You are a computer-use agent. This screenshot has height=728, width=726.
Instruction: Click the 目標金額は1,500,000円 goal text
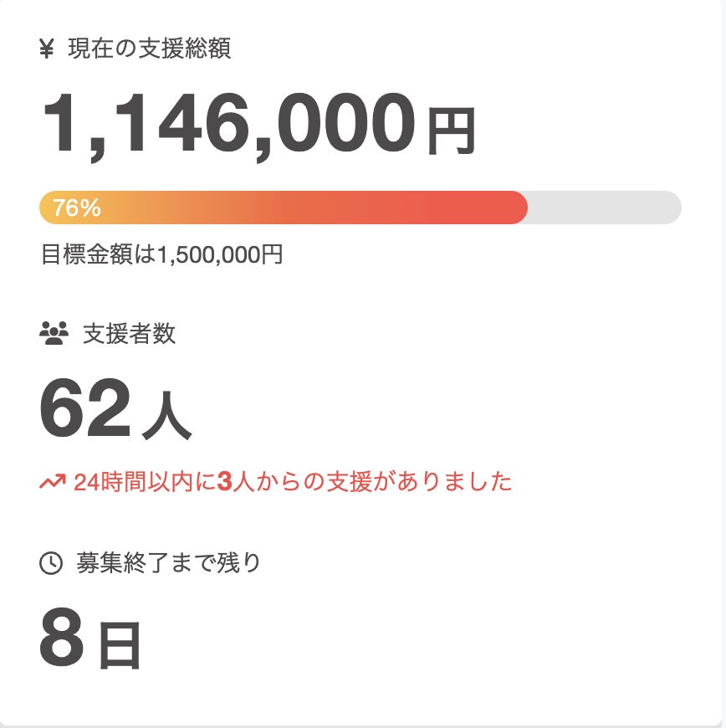click(161, 254)
